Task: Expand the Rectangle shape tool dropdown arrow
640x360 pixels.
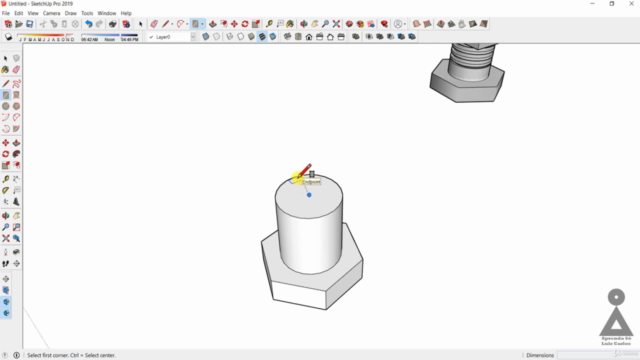Action: pos(202,24)
